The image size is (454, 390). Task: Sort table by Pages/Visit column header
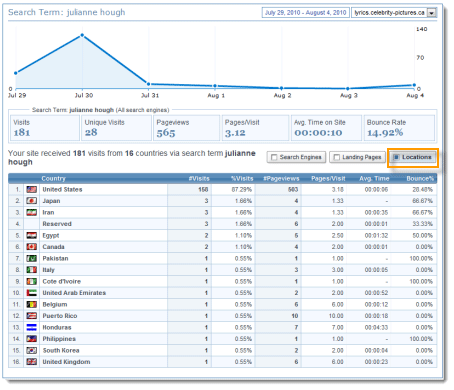click(328, 179)
